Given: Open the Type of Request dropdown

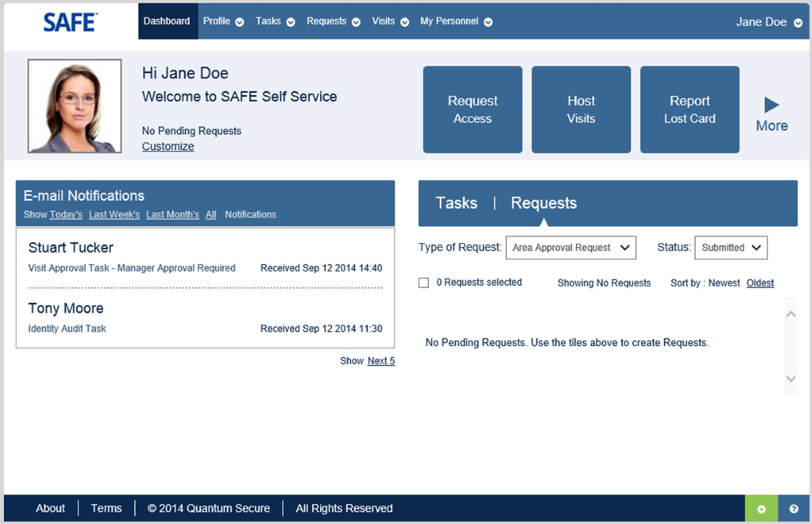Looking at the screenshot, I should click(x=570, y=247).
